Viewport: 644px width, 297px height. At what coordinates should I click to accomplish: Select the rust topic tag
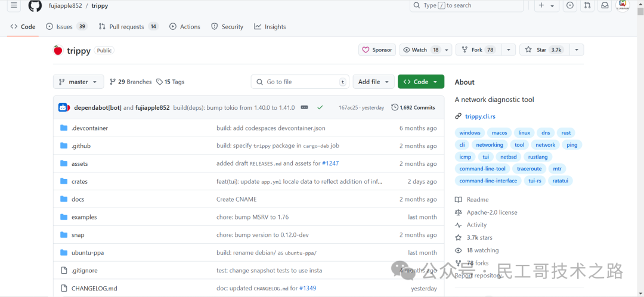click(x=566, y=132)
